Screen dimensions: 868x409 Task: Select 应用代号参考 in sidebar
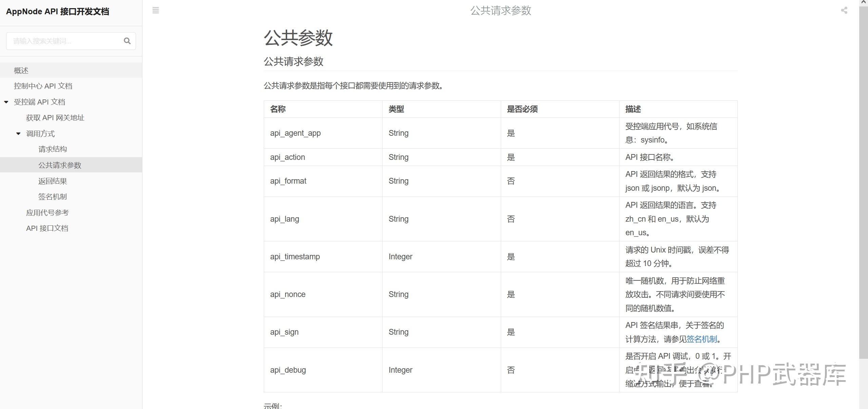click(x=47, y=212)
